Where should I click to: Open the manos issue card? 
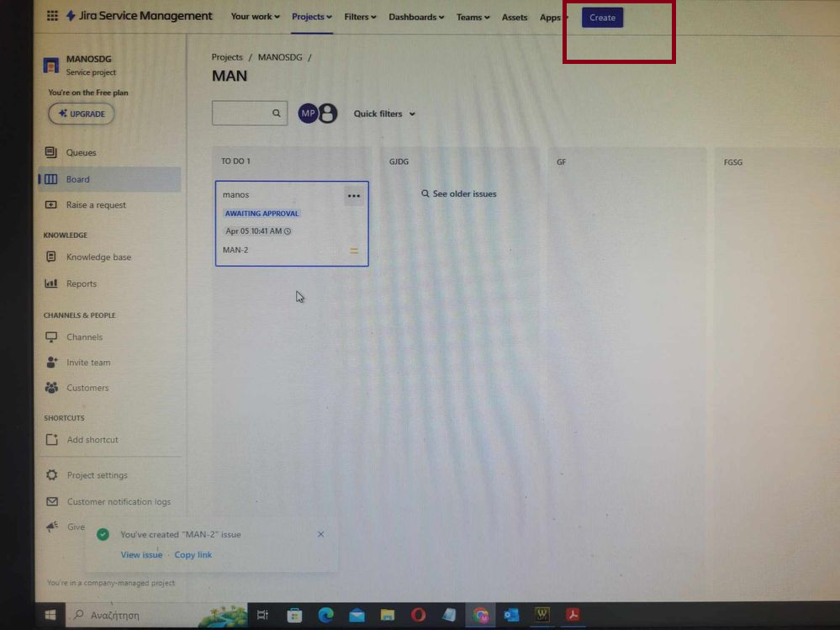[x=292, y=224]
